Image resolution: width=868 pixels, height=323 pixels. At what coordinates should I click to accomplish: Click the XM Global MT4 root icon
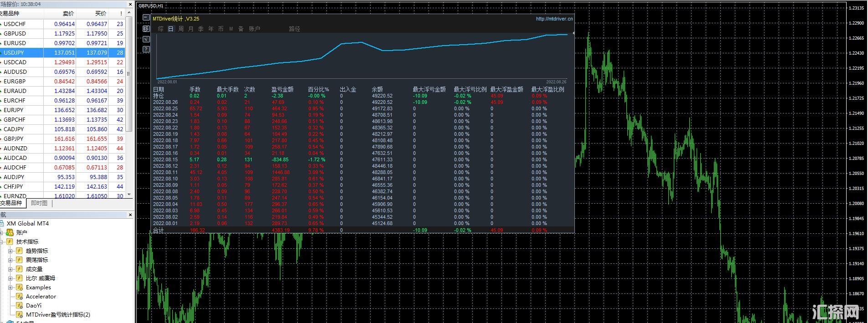(x=2, y=224)
